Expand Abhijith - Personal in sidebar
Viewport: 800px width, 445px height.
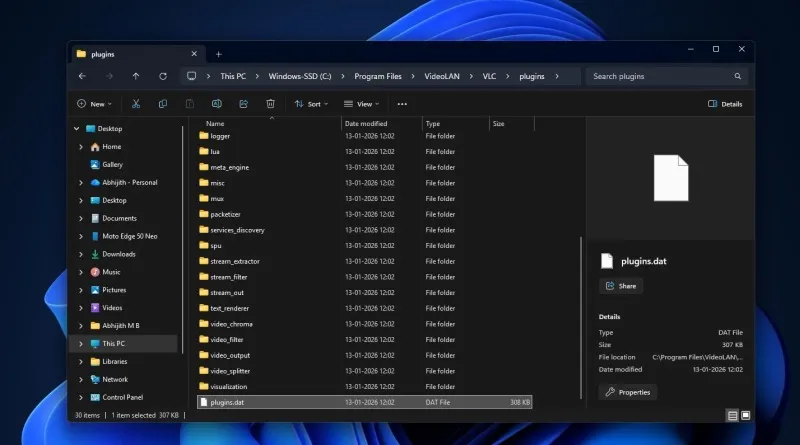pos(81,183)
